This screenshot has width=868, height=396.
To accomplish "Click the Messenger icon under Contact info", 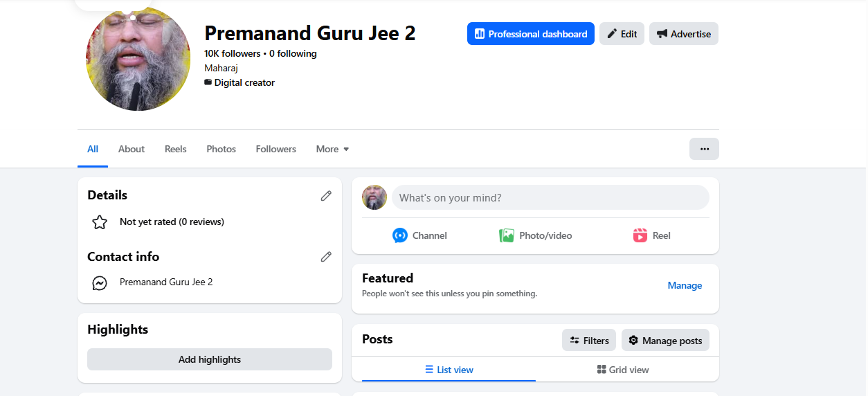I will (x=100, y=283).
